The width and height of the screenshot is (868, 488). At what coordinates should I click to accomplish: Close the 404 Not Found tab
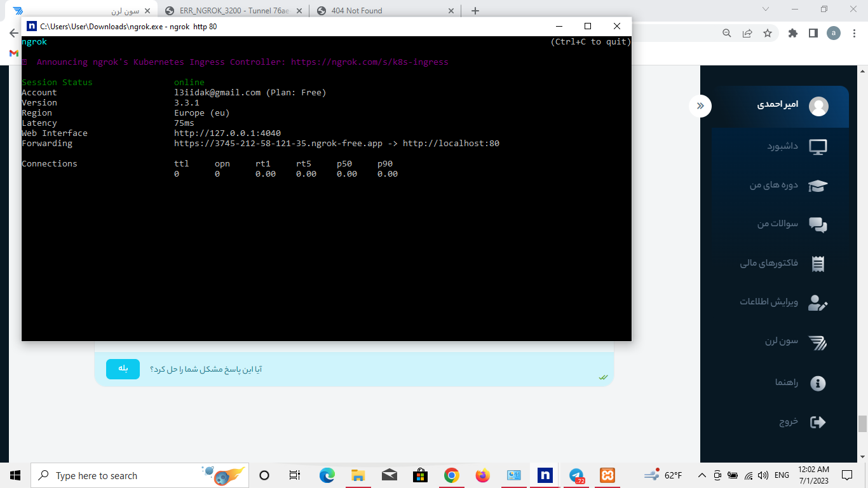(x=452, y=11)
